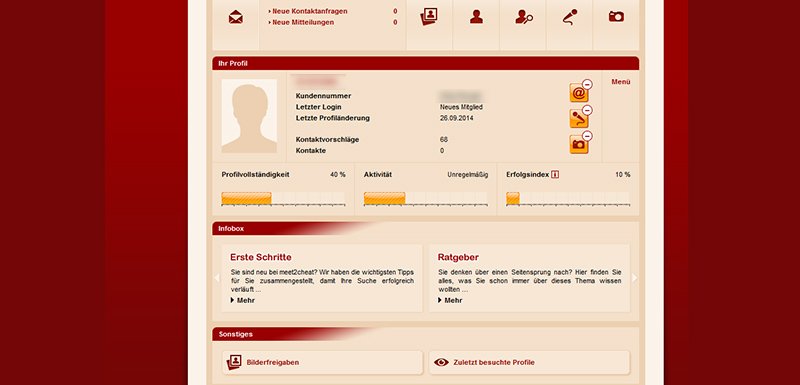Open the person search icon
This screenshot has width=800, height=385.
(523, 17)
